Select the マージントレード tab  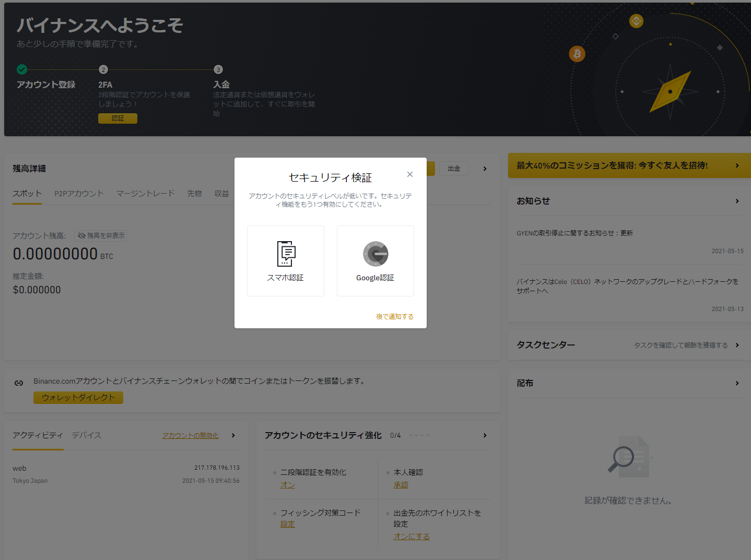coord(145,194)
